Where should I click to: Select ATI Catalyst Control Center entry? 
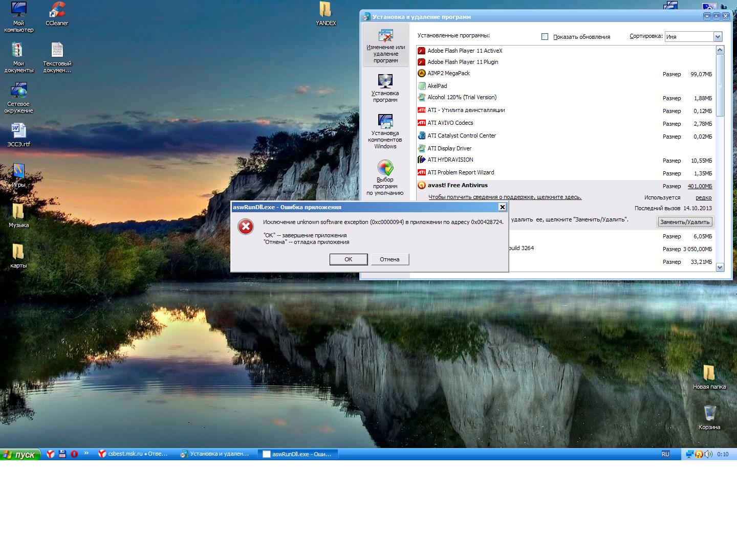[462, 136]
